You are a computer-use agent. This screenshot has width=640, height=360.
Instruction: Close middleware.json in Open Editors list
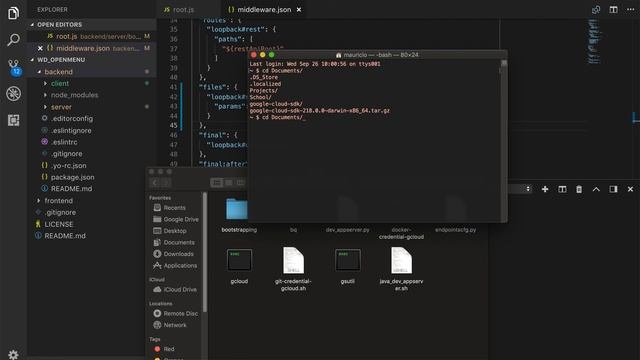pyautogui.click(x=40, y=48)
